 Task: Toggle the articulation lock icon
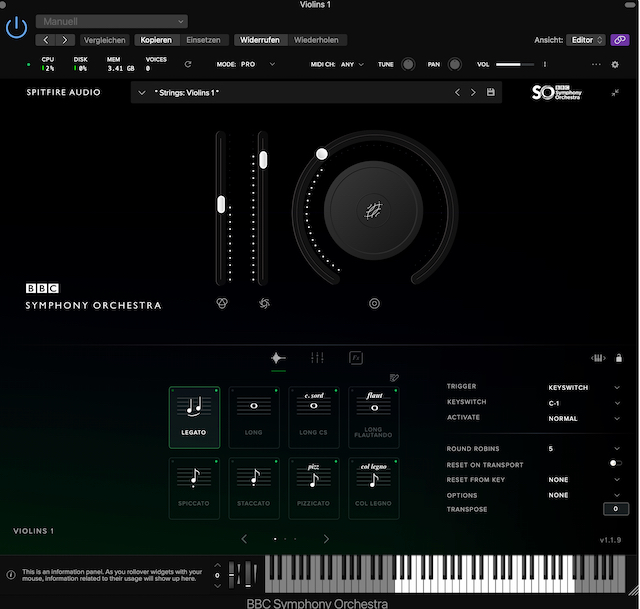click(619, 358)
